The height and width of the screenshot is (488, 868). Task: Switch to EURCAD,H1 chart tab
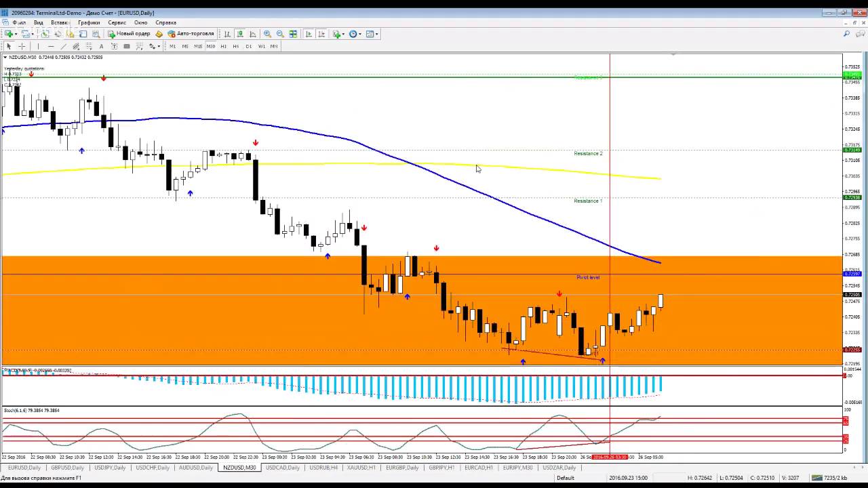[479, 468]
